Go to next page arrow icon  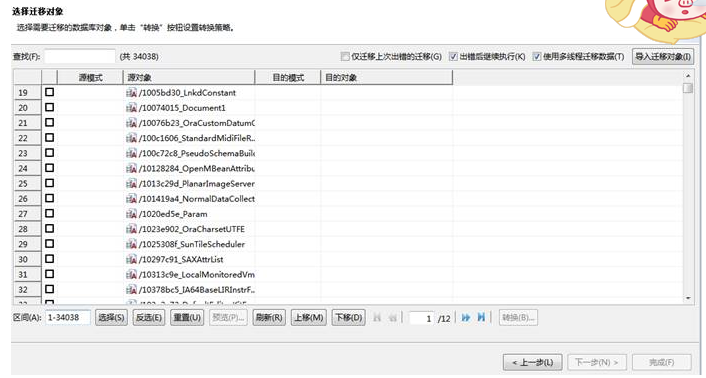click(466, 318)
